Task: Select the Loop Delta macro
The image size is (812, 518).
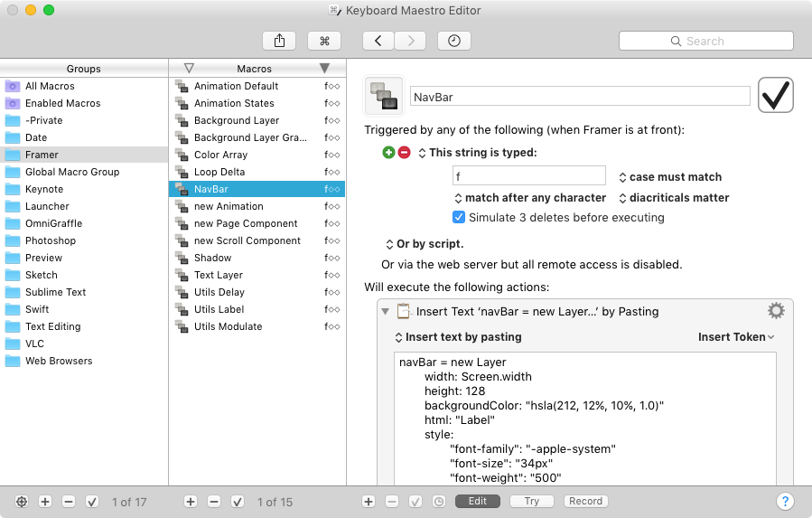Action: click(257, 172)
